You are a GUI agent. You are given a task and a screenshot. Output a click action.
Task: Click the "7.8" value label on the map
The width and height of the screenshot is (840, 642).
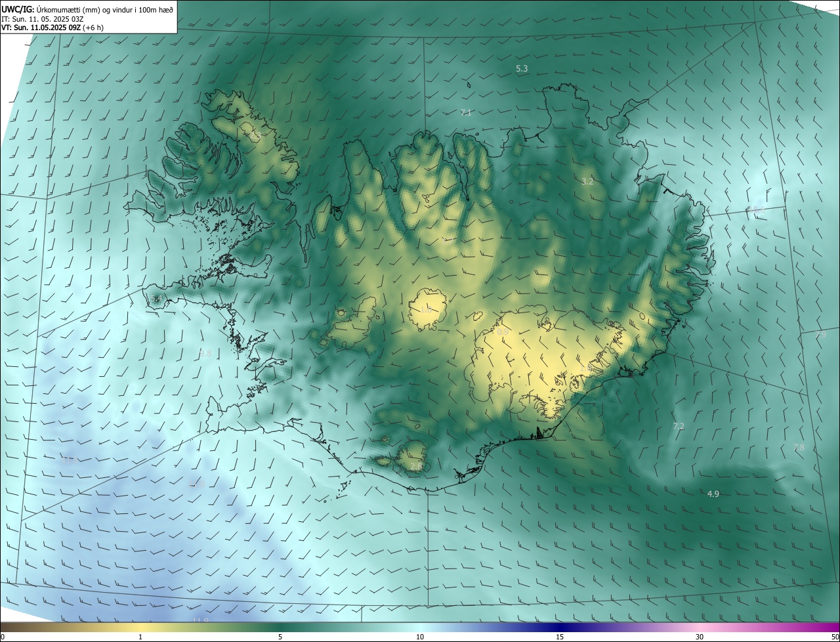799,447
